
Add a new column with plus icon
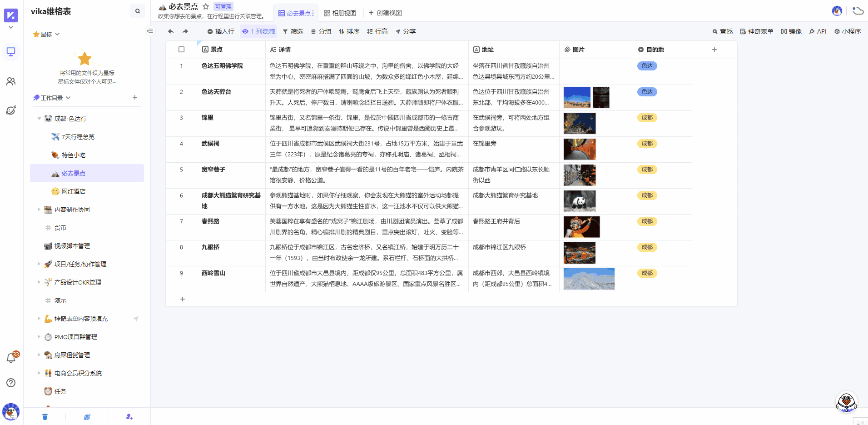714,50
